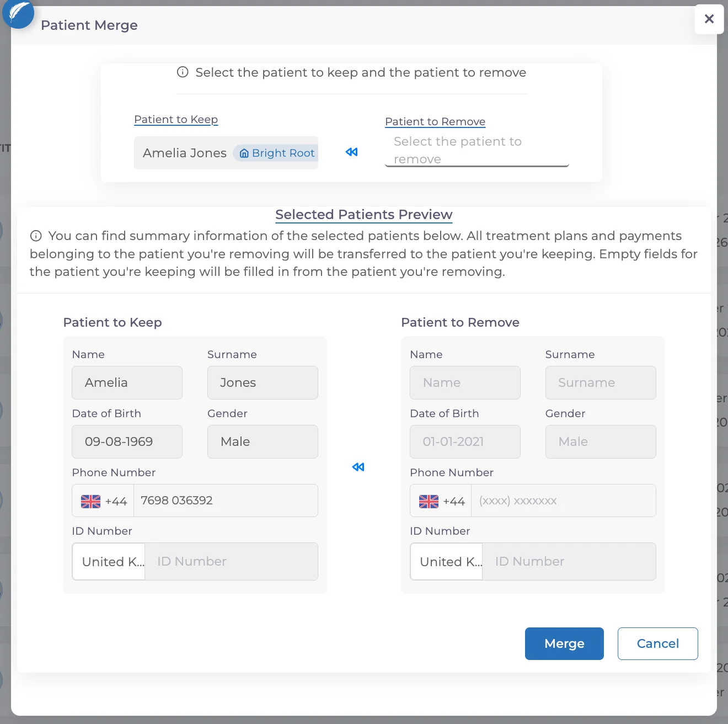
Task: Click the info icon in Selected Patients Preview
Action: pyautogui.click(x=36, y=236)
